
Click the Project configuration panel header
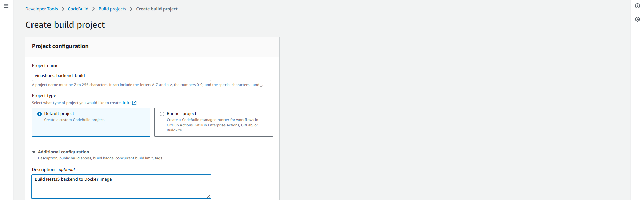tap(60, 46)
